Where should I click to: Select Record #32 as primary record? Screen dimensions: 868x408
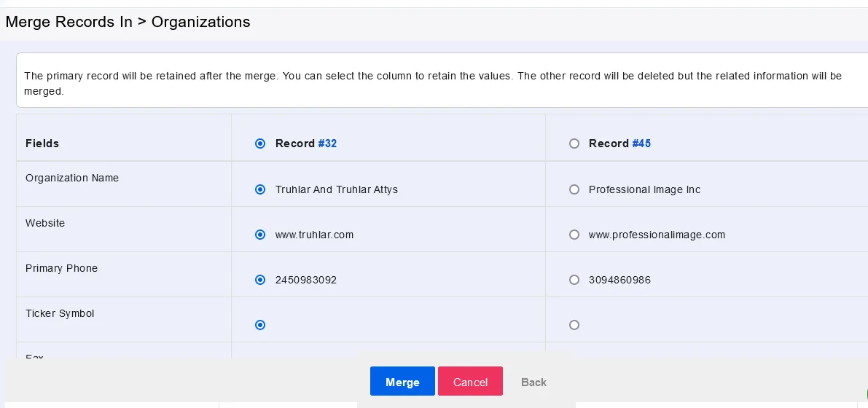(x=260, y=144)
